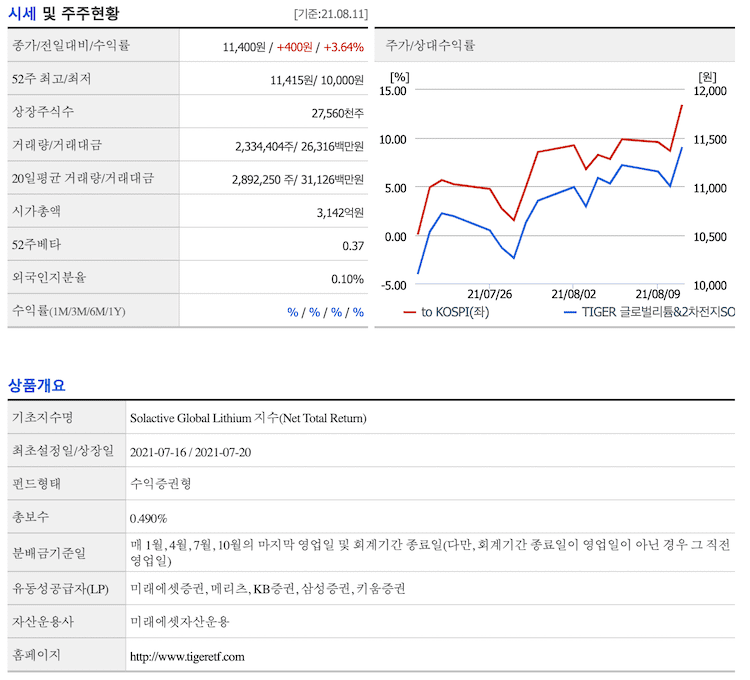This screenshot has height=680, width=750.
Task: Click the 21/07/26 axis date label
Action: pyautogui.click(x=489, y=294)
